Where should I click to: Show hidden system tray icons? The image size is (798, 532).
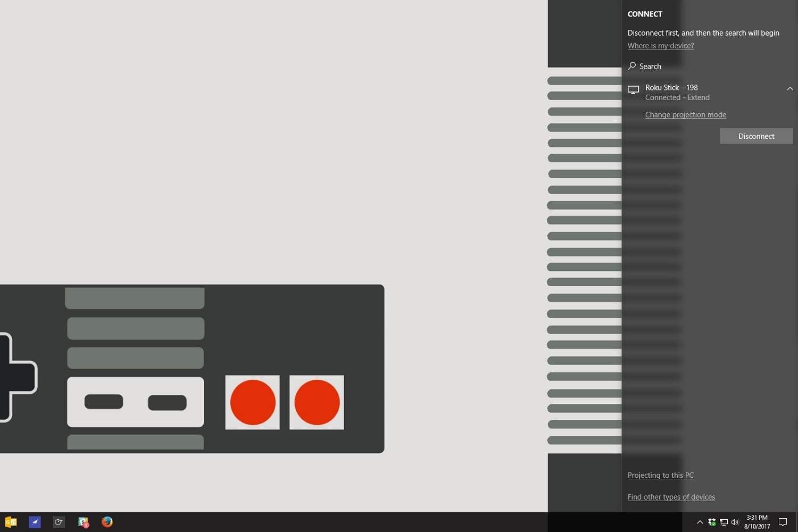[x=700, y=522]
